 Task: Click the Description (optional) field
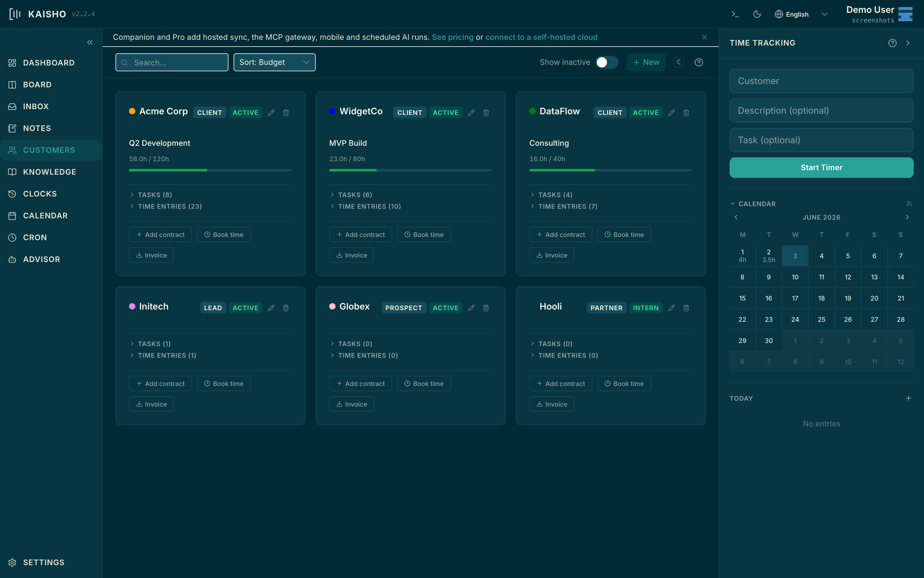click(821, 110)
